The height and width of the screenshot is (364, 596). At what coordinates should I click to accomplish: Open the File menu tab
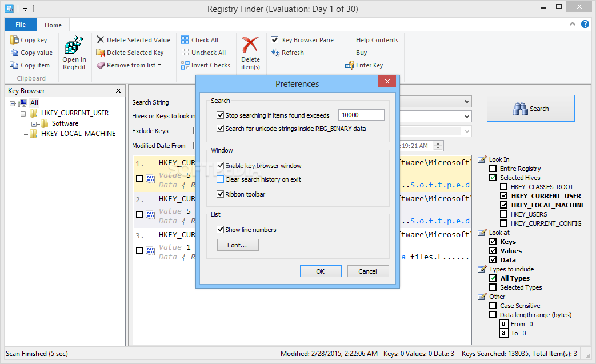click(21, 25)
